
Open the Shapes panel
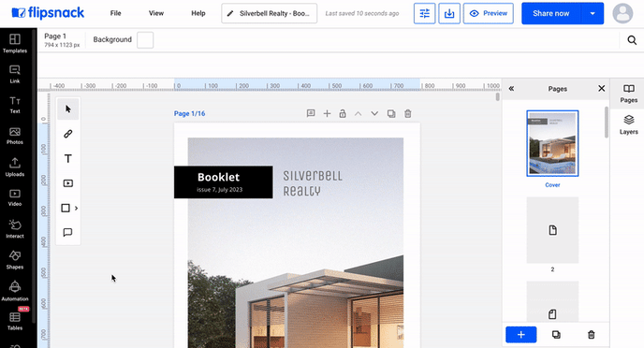click(x=15, y=260)
